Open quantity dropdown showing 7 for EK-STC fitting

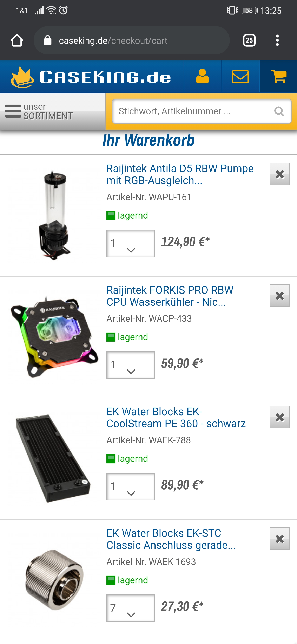(131, 608)
